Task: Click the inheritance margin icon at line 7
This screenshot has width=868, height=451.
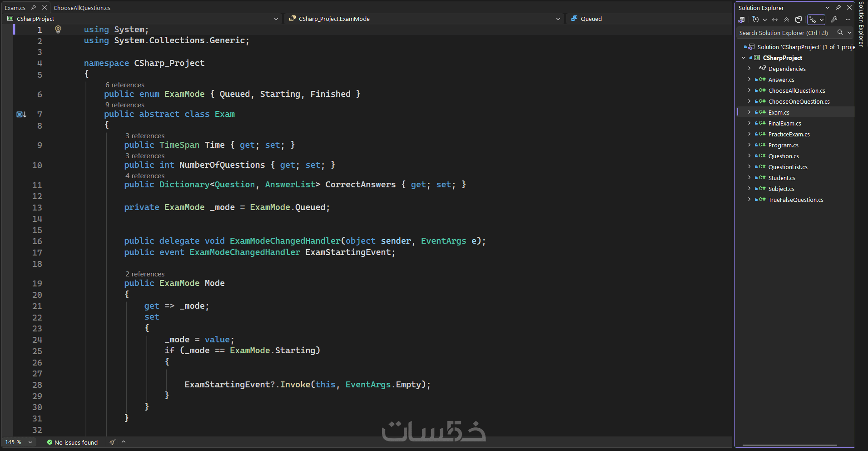Action: [x=21, y=114]
